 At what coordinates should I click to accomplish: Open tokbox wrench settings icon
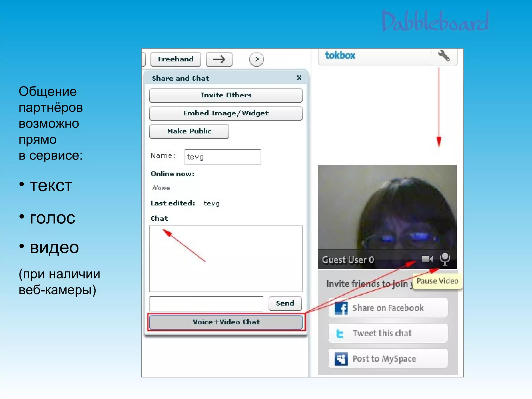tap(444, 56)
